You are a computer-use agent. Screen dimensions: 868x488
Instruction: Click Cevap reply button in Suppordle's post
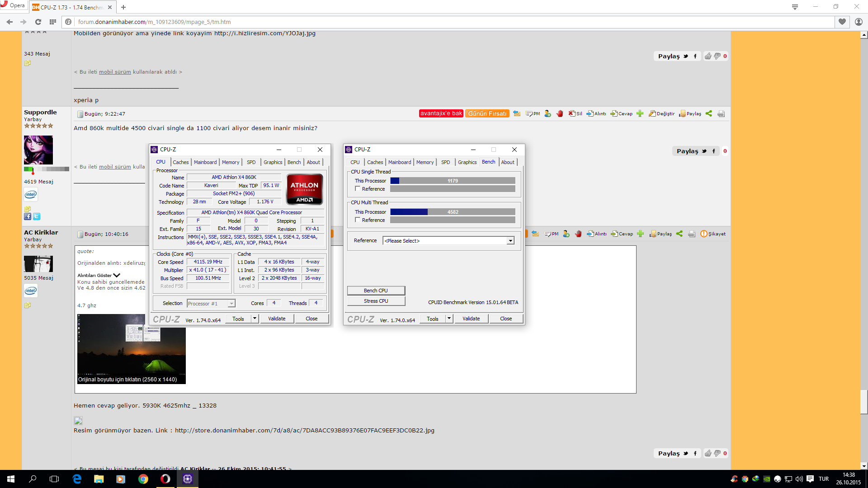coord(622,114)
